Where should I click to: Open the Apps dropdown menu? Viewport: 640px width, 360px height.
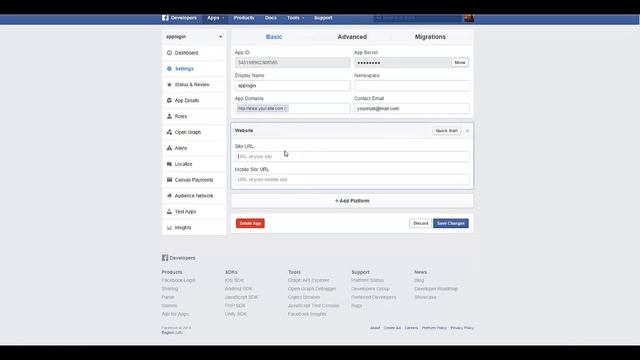[216, 18]
